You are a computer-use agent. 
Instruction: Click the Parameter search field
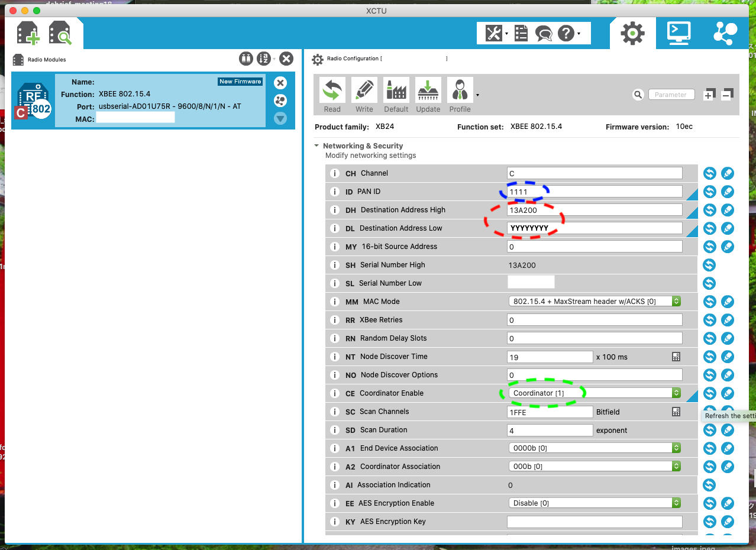(671, 95)
